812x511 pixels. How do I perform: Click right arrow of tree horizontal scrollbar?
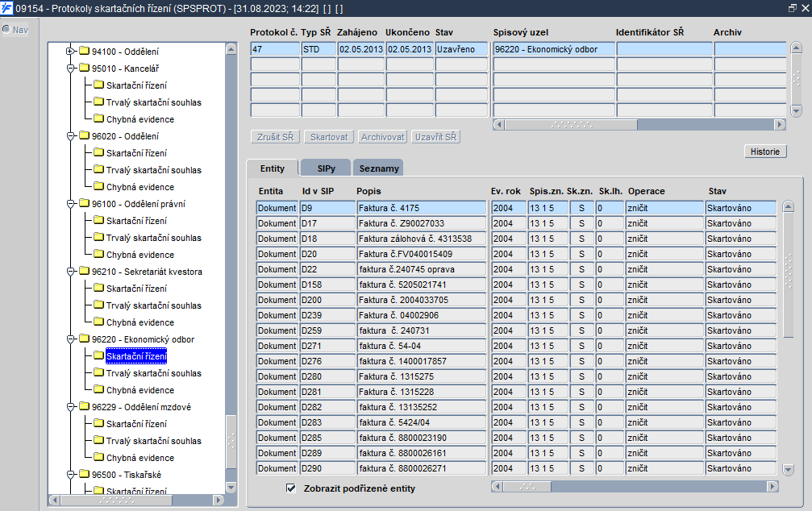point(219,501)
